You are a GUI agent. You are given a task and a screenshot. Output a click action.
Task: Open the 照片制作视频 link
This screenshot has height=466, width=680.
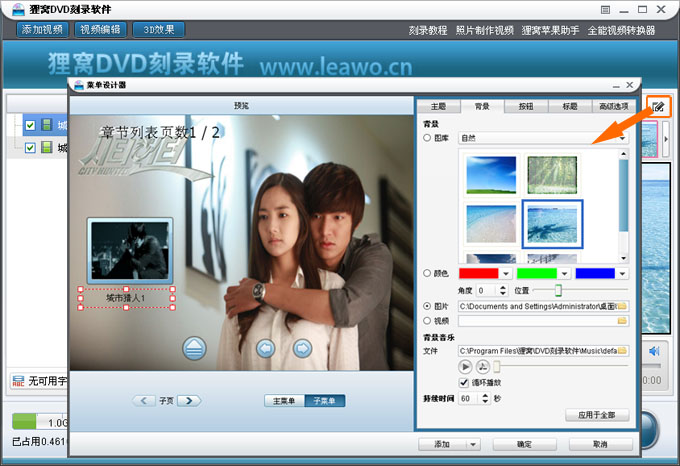(x=485, y=30)
